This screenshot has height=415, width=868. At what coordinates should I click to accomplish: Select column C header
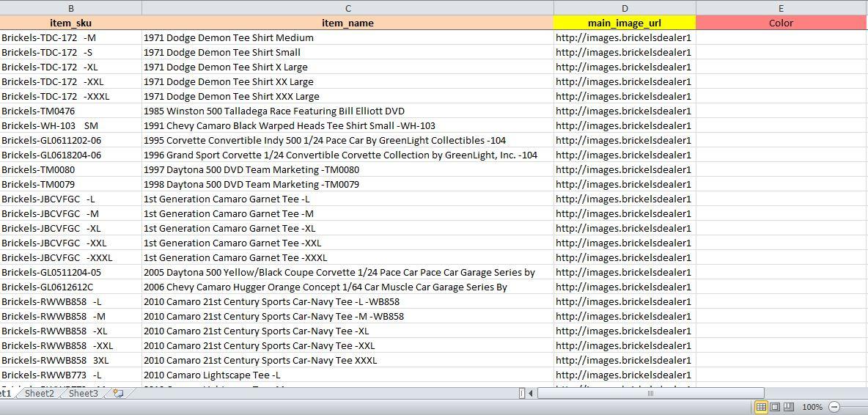tap(347, 8)
